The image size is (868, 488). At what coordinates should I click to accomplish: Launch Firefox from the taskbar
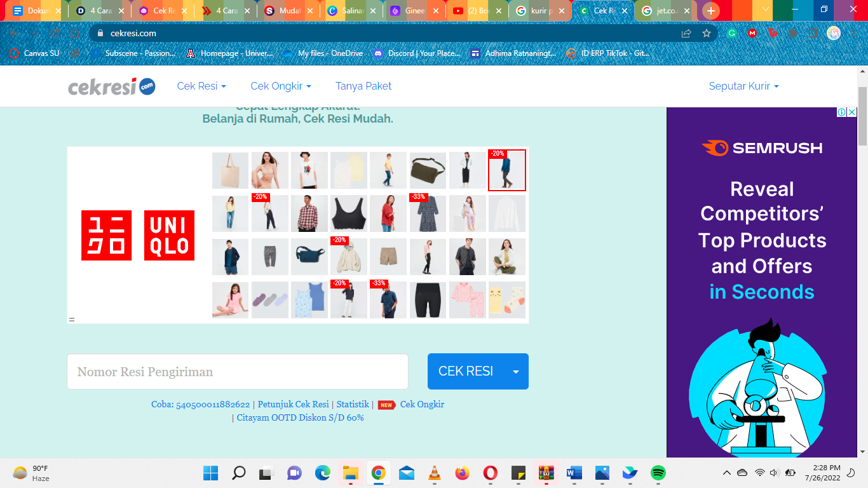[462, 473]
